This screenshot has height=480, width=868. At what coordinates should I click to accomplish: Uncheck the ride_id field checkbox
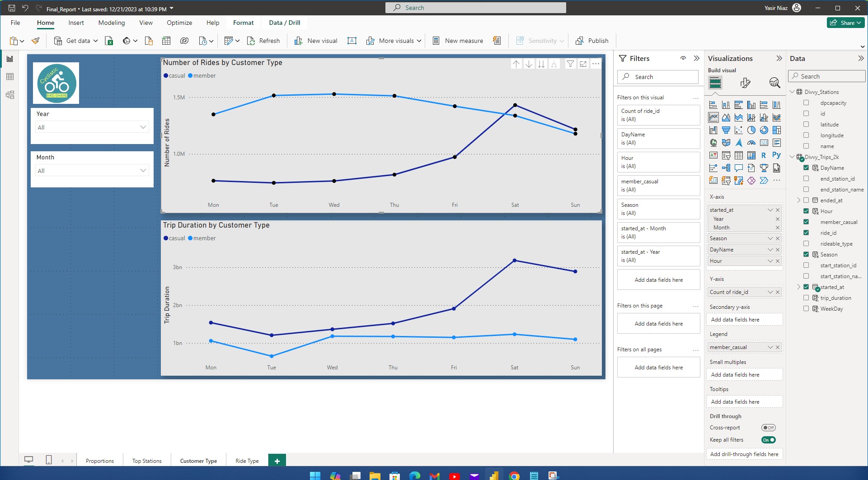[x=806, y=233]
